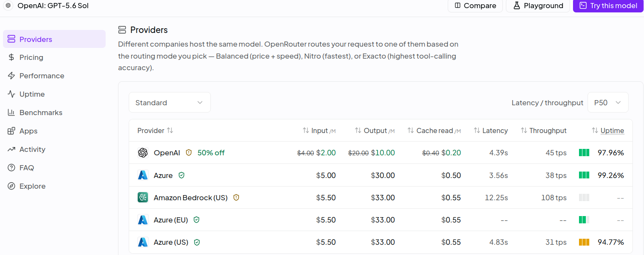Click the Azure (EU) uptime bars
The image size is (644, 255).
584,219
